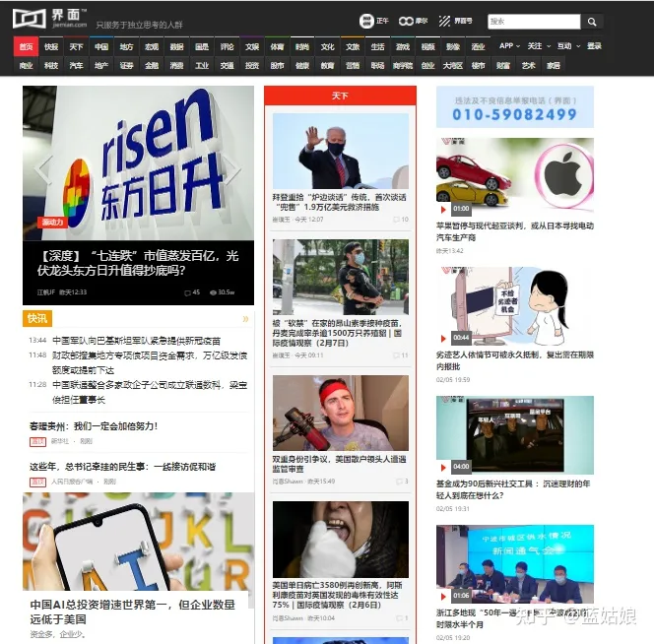Image resolution: width=654 pixels, height=644 pixels.
Task: Open the 天下 nav tab
Action: coord(76,46)
